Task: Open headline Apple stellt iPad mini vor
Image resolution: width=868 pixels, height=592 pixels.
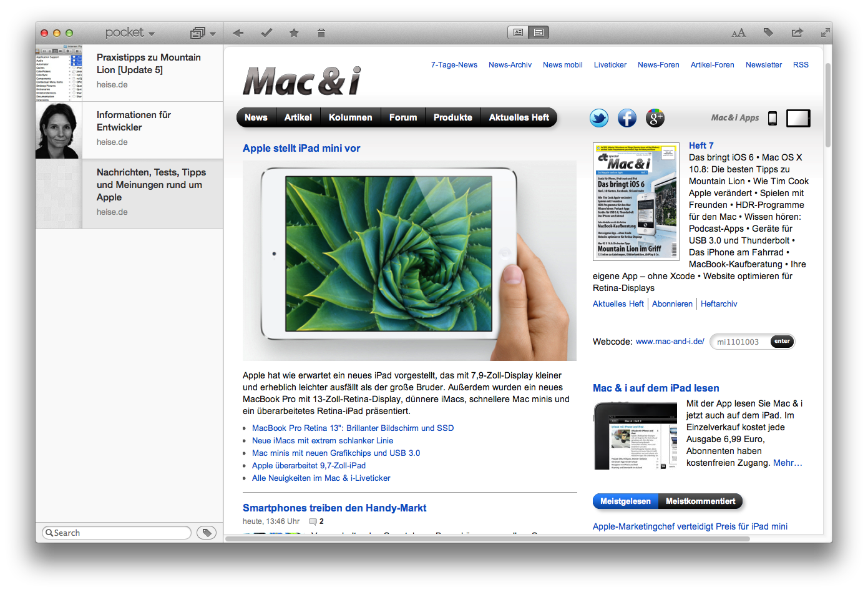Action: pyautogui.click(x=301, y=149)
